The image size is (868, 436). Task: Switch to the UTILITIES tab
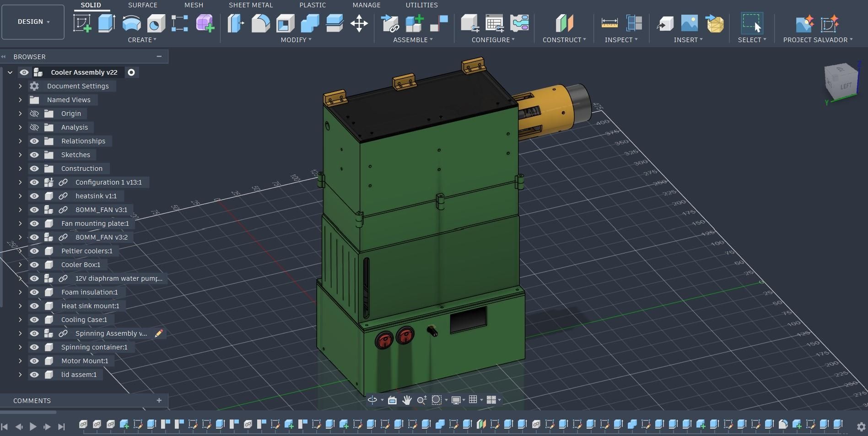[x=421, y=5]
